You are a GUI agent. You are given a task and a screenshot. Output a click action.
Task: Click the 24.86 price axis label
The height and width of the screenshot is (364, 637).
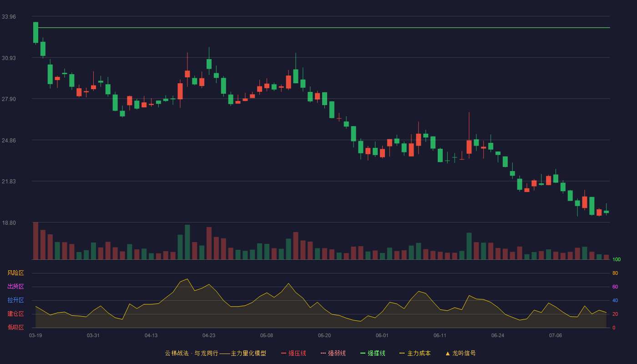(x=9, y=140)
